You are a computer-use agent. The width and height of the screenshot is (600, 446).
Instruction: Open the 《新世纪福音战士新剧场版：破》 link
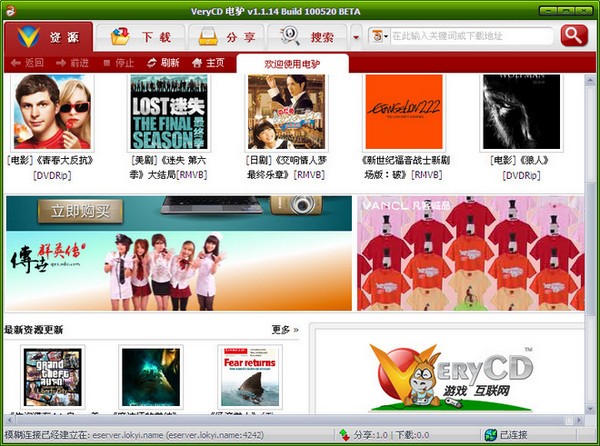pyautogui.click(x=404, y=168)
